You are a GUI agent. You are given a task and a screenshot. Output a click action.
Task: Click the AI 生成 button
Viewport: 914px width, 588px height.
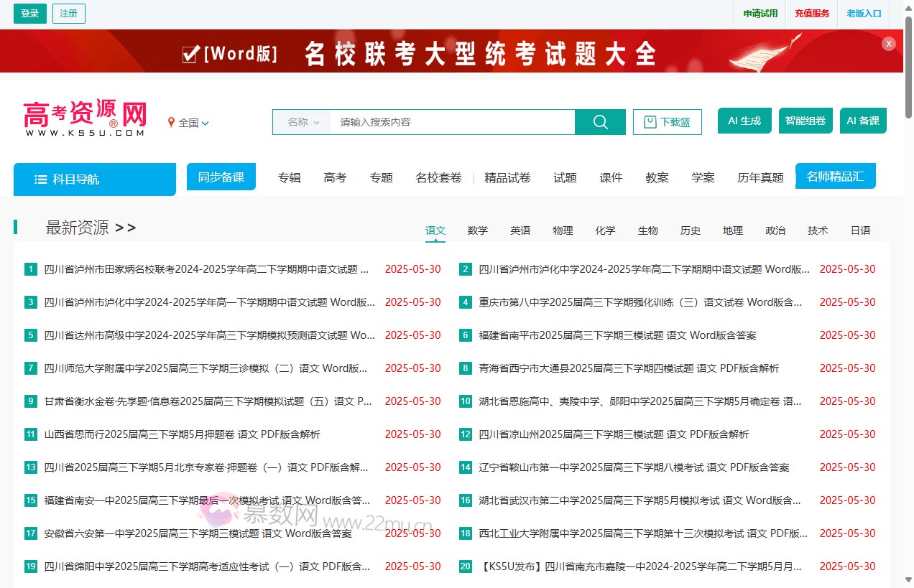coord(744,120)
